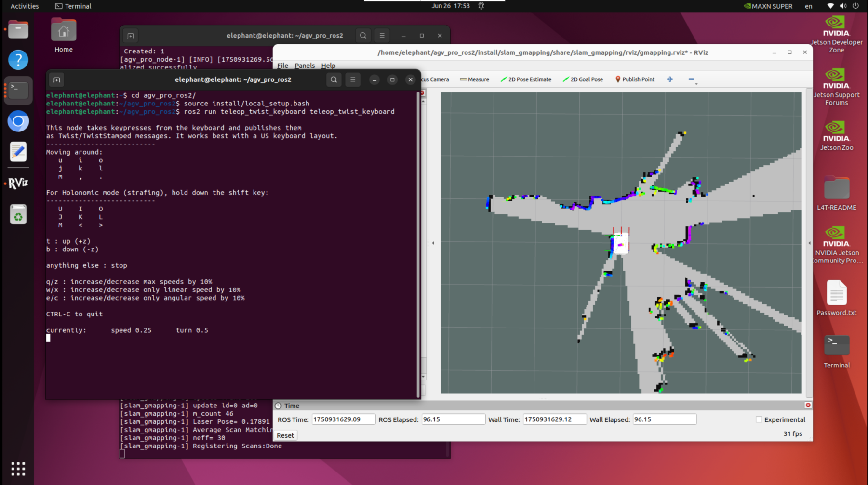Collapse the right RViz panel arrow
The image size is (868, 485).
[x=809, y=243]
